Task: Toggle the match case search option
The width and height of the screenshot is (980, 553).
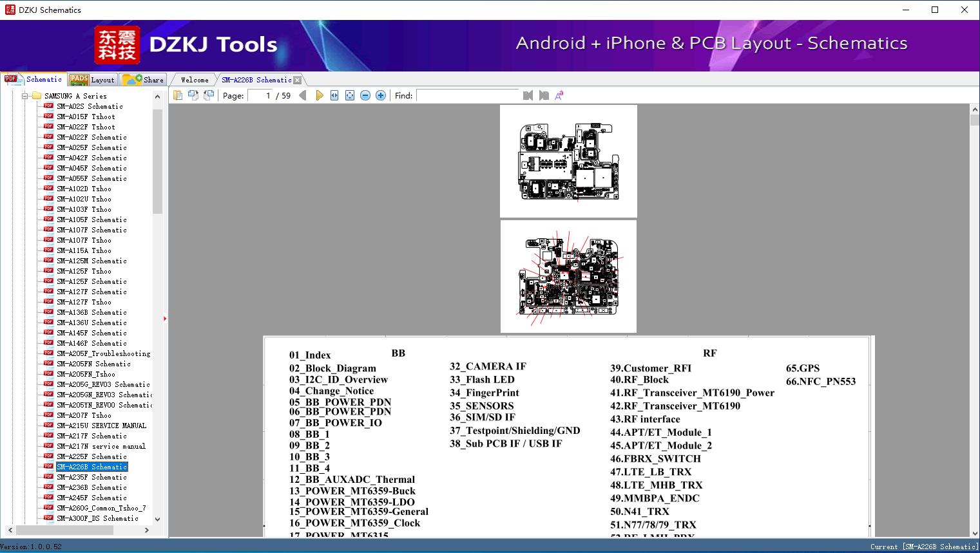Action: pyautogui.click(x=559, y=95)
